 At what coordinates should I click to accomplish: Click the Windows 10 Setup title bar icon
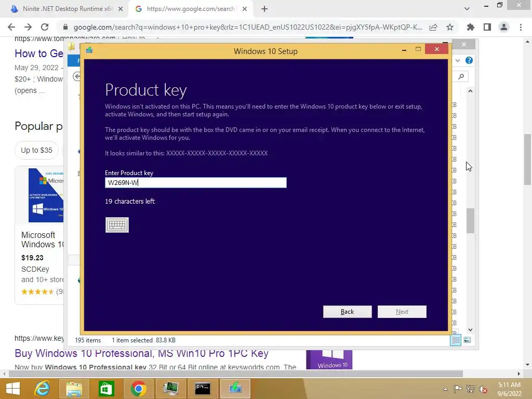(89, 50)
